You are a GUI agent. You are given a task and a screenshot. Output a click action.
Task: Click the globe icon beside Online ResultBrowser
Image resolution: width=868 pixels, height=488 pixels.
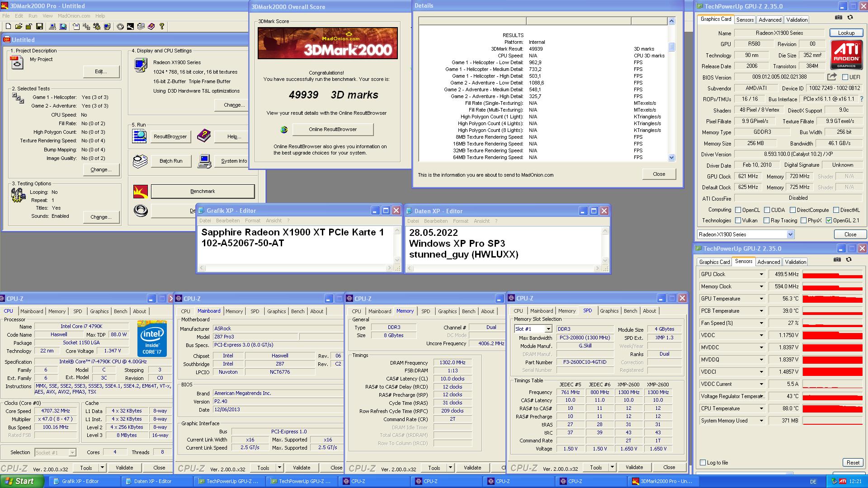(x=284, y=130)
